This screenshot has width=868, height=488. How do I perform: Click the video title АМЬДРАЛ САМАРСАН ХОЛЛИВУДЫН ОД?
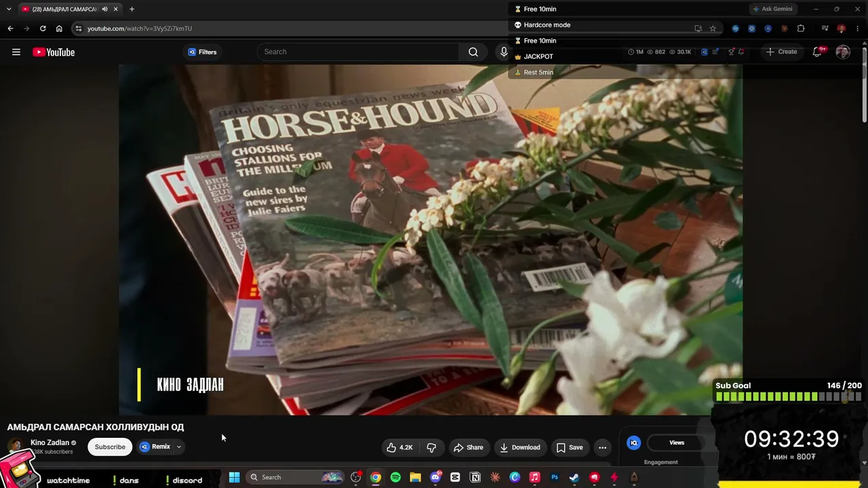click(96, 427)
